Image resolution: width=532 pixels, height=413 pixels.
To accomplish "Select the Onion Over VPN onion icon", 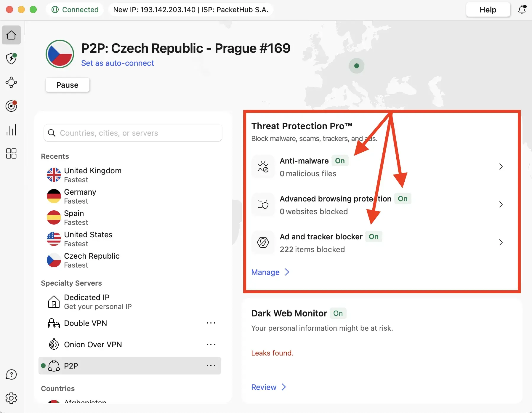I will (x=54, y=344).
